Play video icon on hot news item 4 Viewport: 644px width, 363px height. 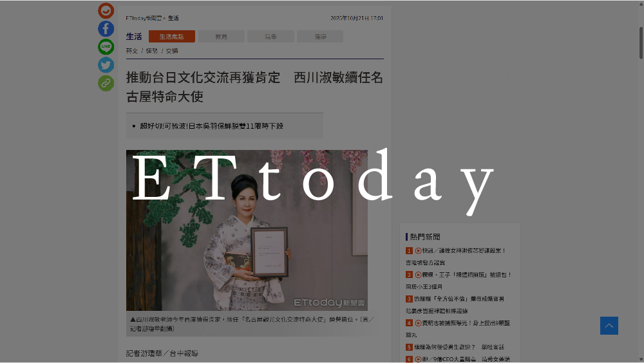(x=418, y=323)
